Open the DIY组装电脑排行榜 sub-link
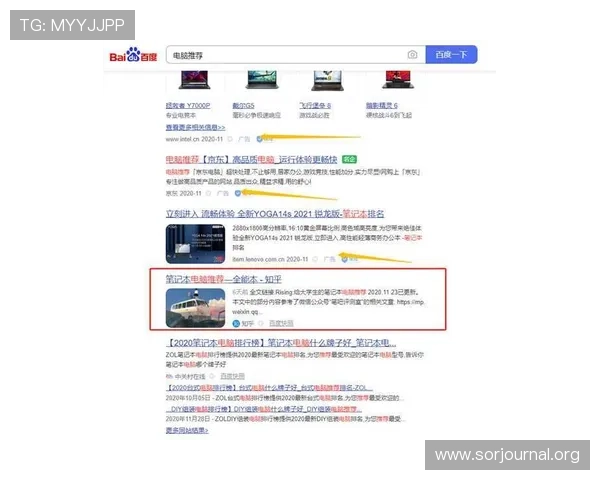This screenshot has width=600, height=480. point(264,409)
